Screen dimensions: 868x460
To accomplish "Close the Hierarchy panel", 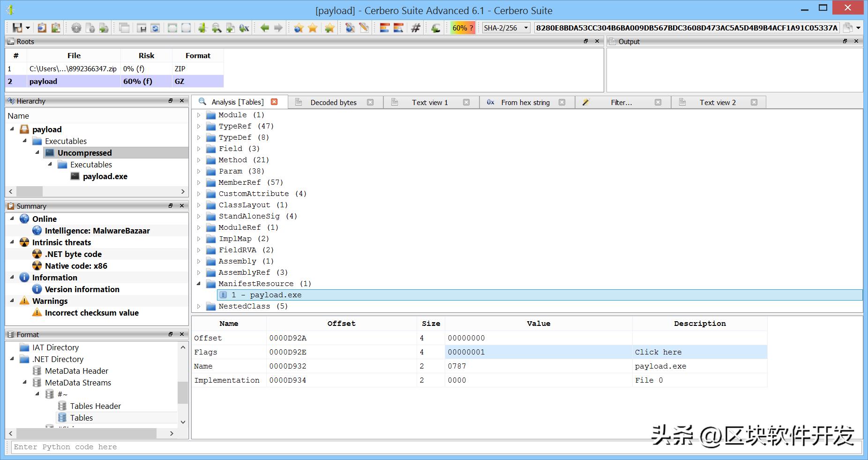I will (182, 101).
